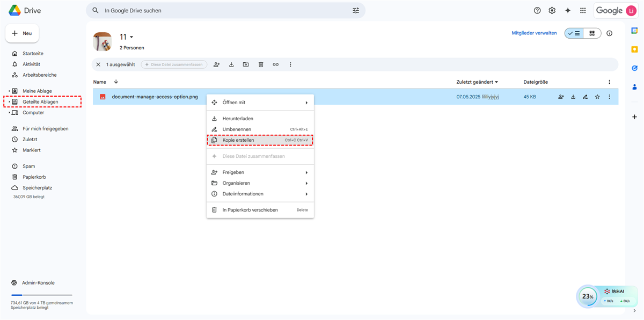This screenshot has height=320, width=644.
Task: Open Für mich freigegeben
Action: coord(45,129)
